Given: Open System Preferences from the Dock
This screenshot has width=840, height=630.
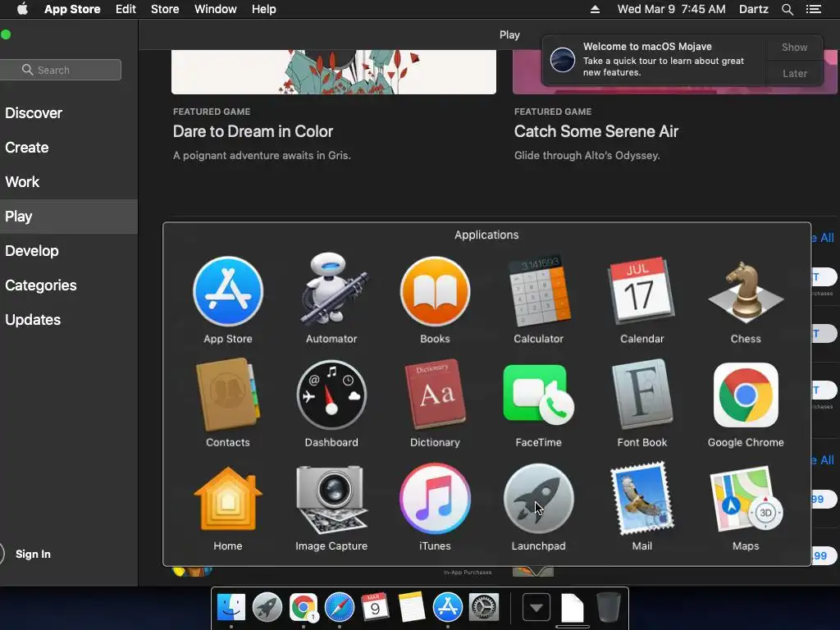Looking at the screenshot, I should [x=484, y=607].
